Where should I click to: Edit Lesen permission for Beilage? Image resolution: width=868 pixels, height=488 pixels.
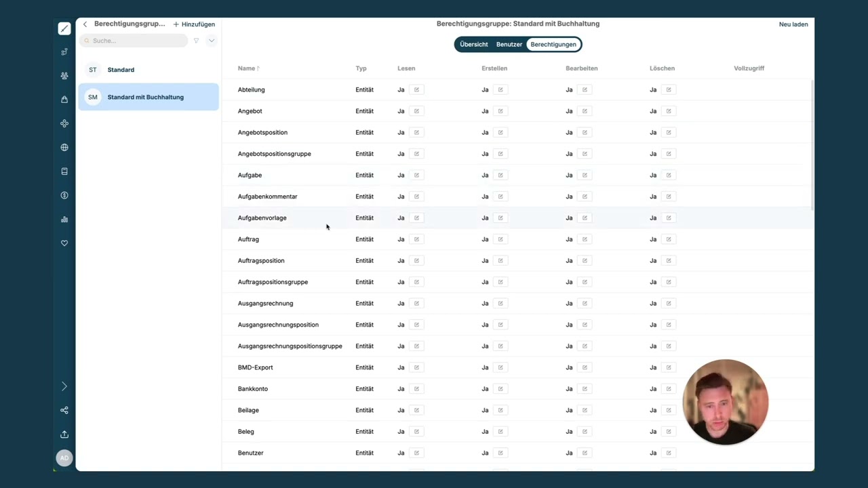pyautogui.click(x=416, y=410)
